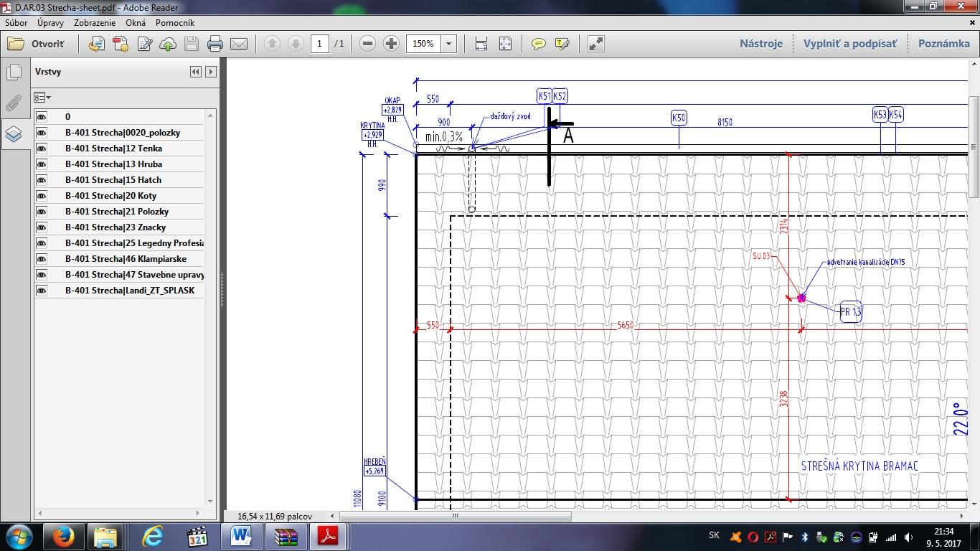This screenshot has height=551, width=980.
Task: Hide the B-401 Strecha|20 Koty layer
Action: tap(42, 196)
